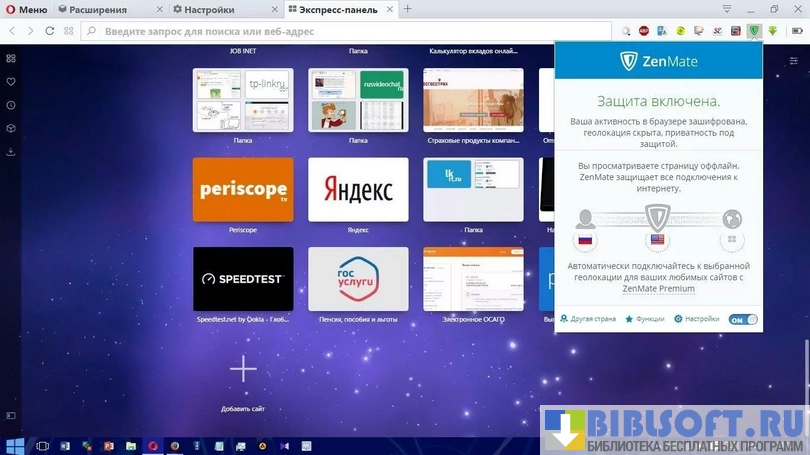This screenshot has height=455, width=810.
Task: Click the Adblock Plus extension icon
Action: [645, 31]
